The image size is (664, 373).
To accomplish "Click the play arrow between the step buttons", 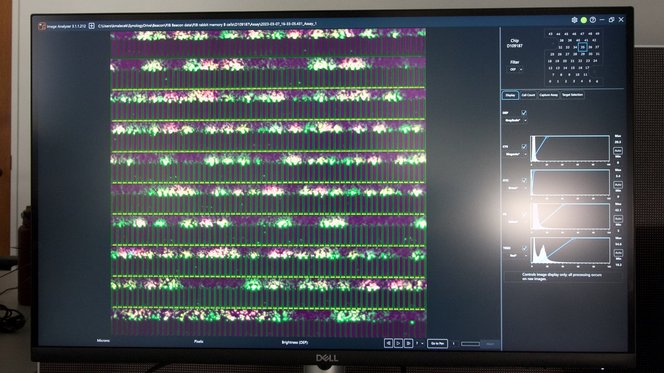I will [398, 343].
